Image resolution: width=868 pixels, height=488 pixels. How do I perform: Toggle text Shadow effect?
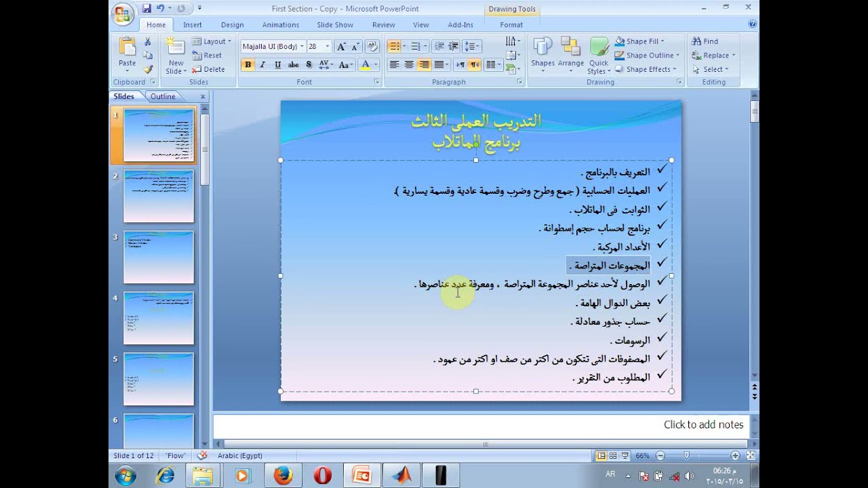pyautogui.click(x=309, y=64)
